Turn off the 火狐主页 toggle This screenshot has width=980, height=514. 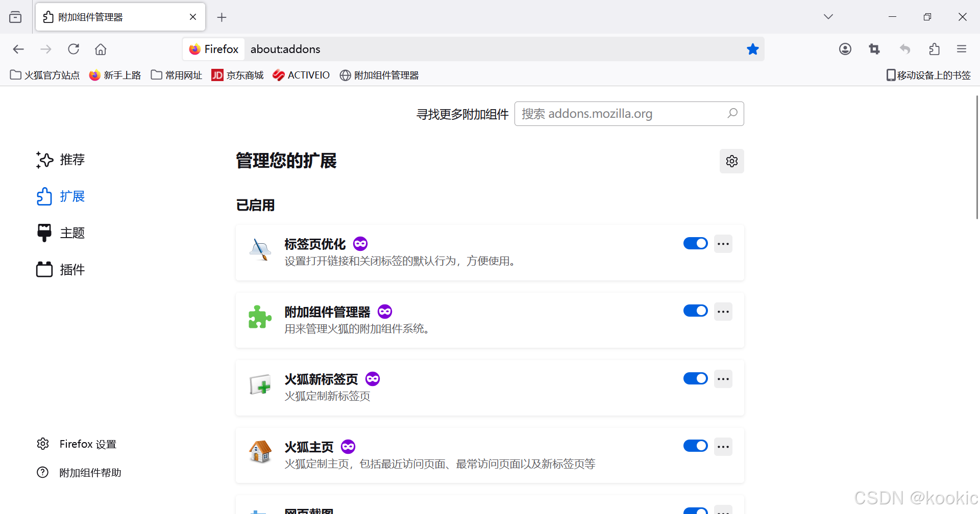point(696,446)
